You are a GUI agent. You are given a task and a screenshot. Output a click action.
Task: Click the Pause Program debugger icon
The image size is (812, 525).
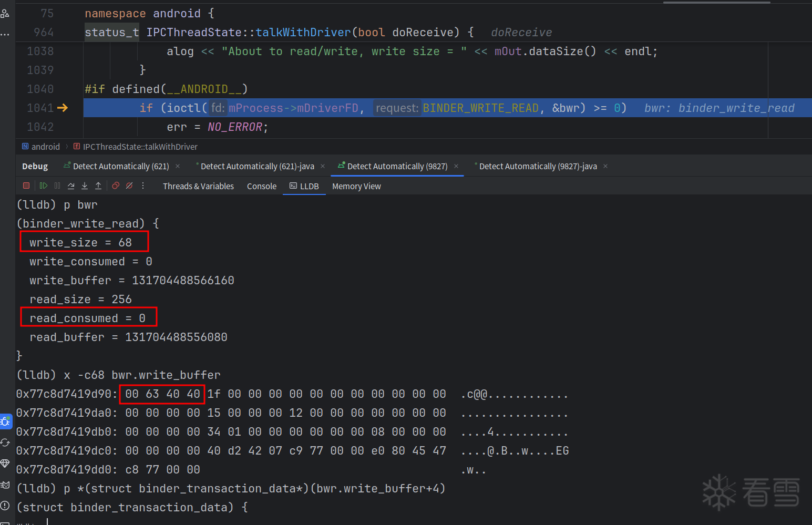click(57, 186)
